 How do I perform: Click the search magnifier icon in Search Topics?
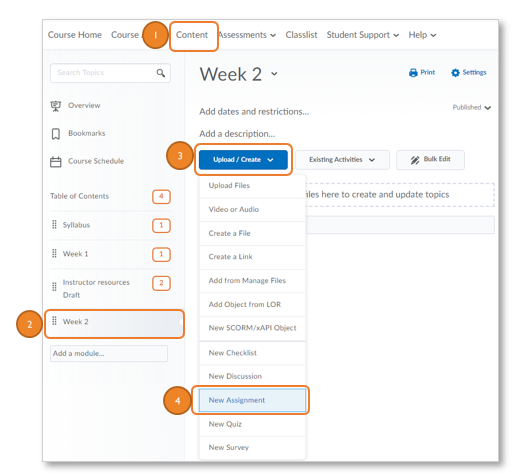(161, 73)
